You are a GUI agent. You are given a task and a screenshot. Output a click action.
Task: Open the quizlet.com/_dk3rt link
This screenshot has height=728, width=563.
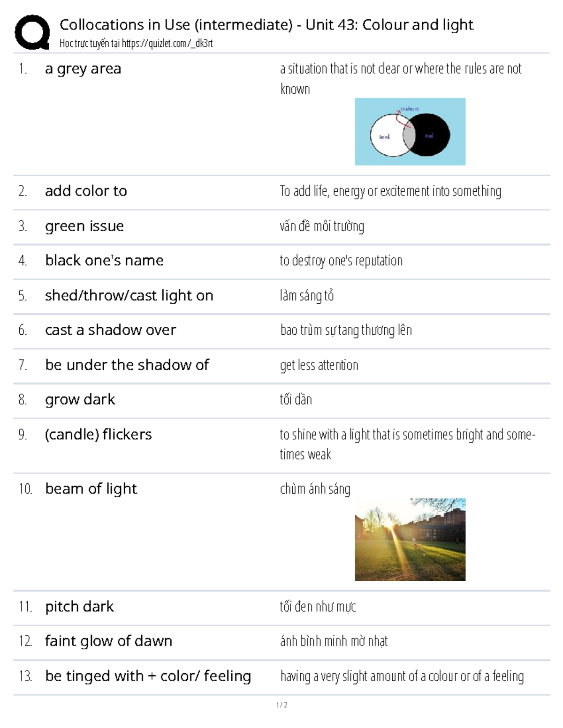[167, 44]
